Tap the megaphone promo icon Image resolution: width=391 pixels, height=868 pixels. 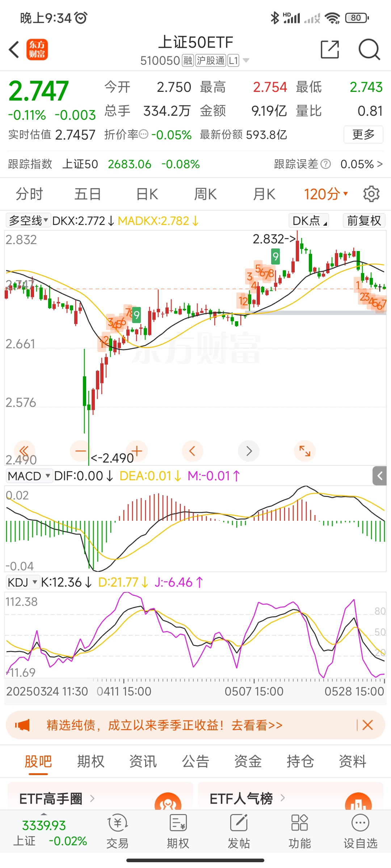22,725
